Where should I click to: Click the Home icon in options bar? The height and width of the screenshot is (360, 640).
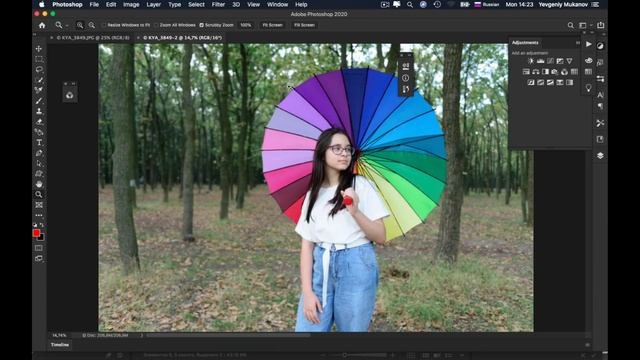(42, 25)
